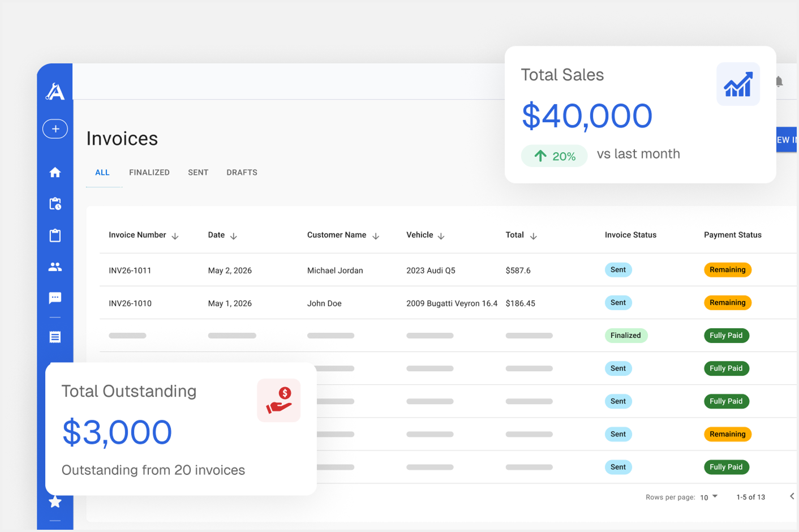Click the Total Outstanding hand-coin icon
The image size is (799, 532).
(278, 400)
